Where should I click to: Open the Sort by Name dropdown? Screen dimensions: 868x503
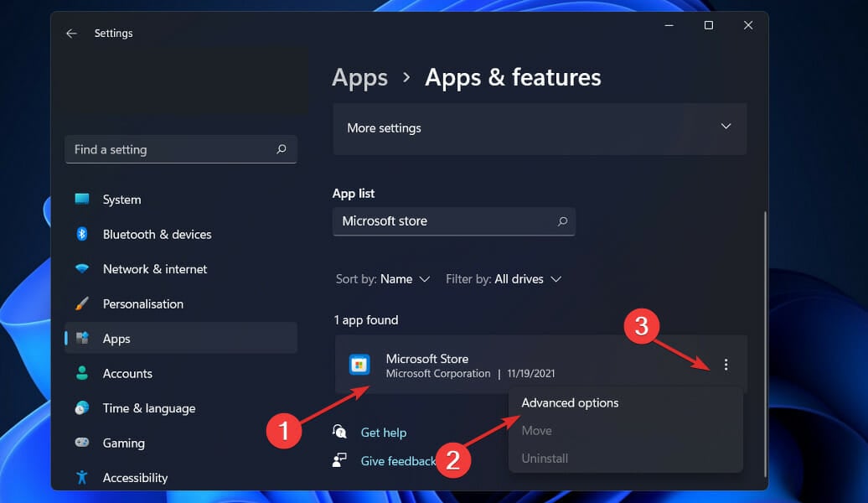[383, 279]
